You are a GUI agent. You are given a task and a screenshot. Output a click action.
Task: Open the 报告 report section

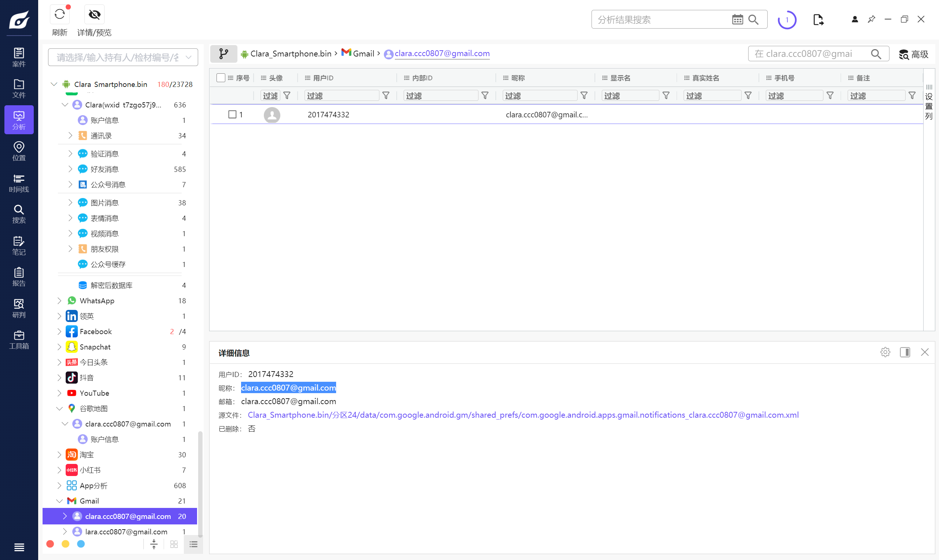coord(19,277)
